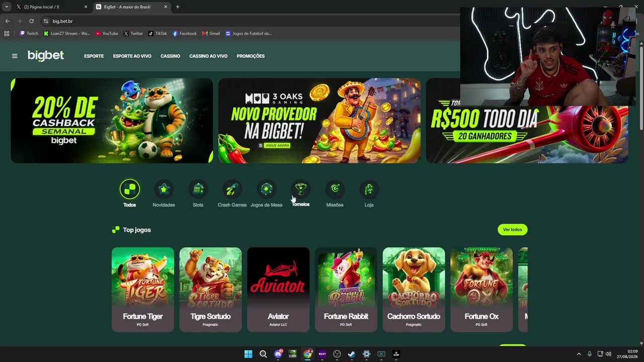The image size is (644, 362).
Task: Open the ESPORTE AO VIVO section
Action: point(132,56)
